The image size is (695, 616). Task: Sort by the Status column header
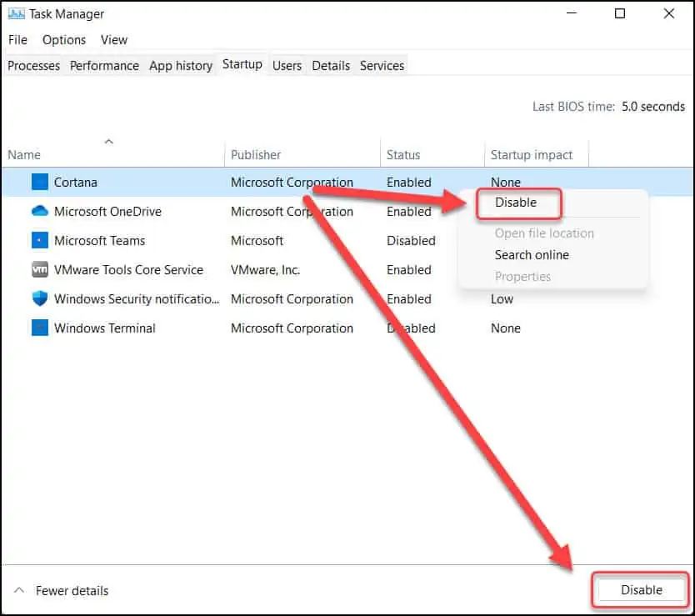coord(402,155)
